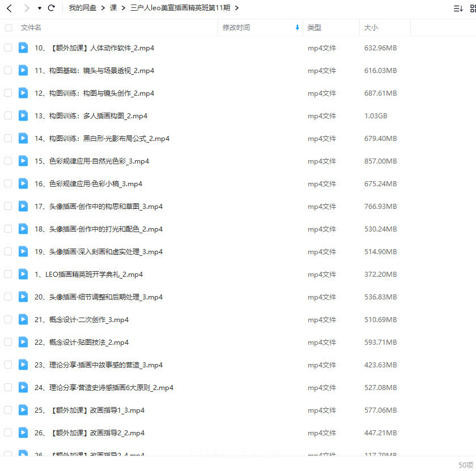Open navigation history dropdown caret
This screenshot has height=471, width=476.
pyautogui.click(x=39, y=8)
